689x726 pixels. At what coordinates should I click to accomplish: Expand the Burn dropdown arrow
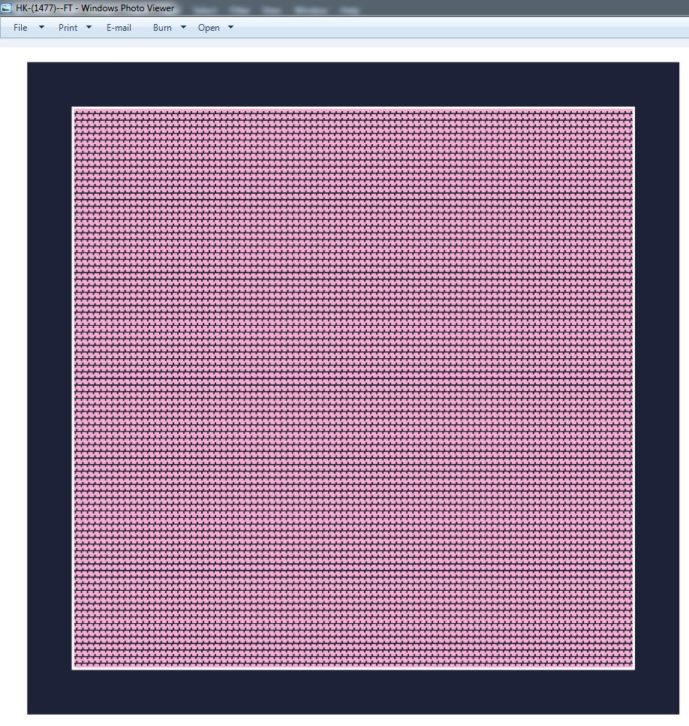click(x=183, y=27)
